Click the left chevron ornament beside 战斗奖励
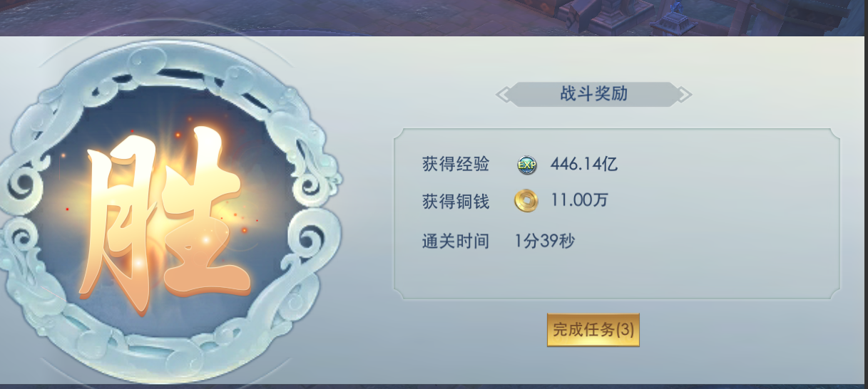The height and width of the screenshot is (389, 868). pos(504,94)
